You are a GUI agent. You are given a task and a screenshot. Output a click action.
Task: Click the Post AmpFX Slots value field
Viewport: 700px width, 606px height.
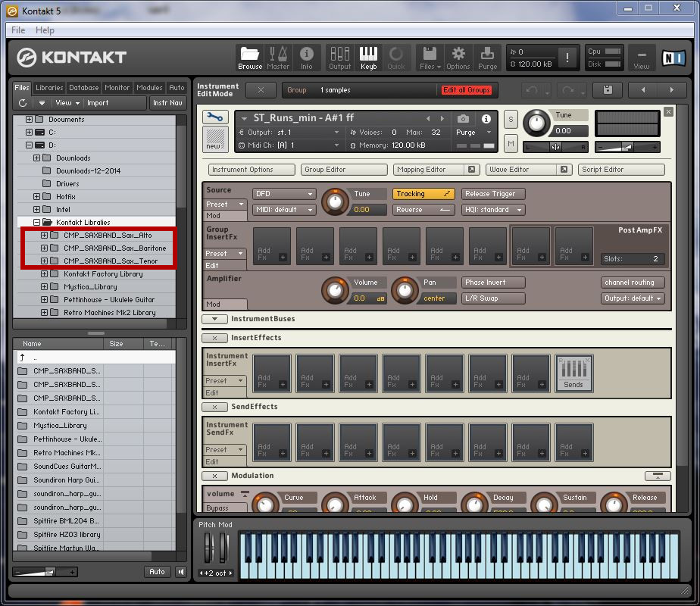click(x=632, y=259)
